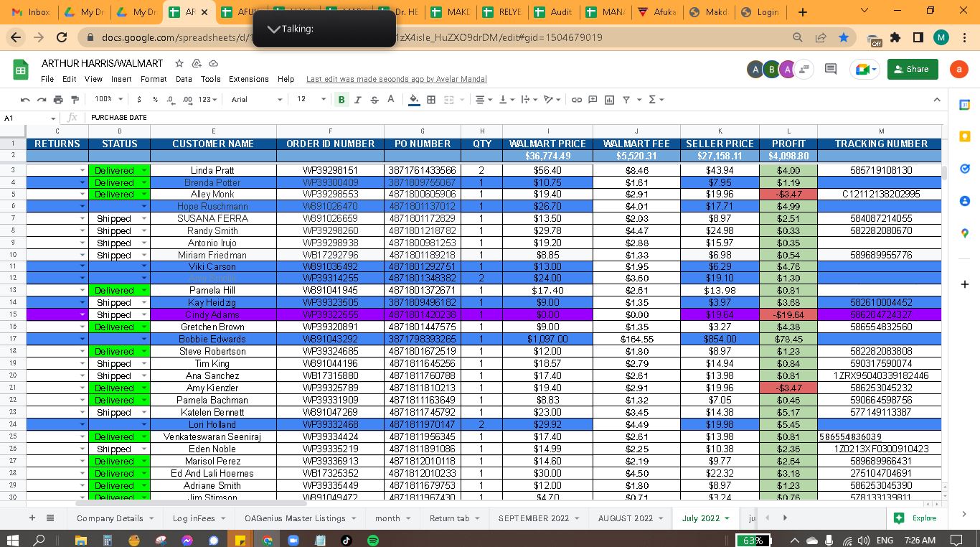
Task: Select the CUSTOMER NAME header cell
Action: 213,144
